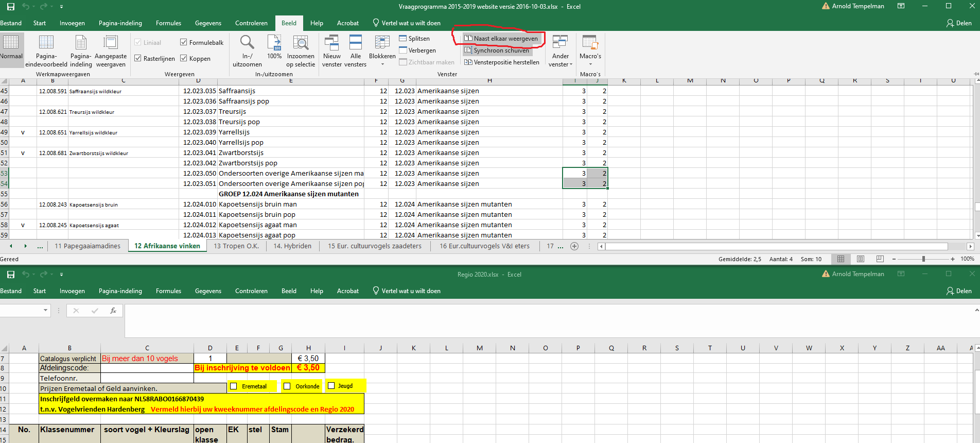Switch to Page Layout view in status bar
Image resolution: width=980 pixels, height=443 pixels.
pos(860,259)
